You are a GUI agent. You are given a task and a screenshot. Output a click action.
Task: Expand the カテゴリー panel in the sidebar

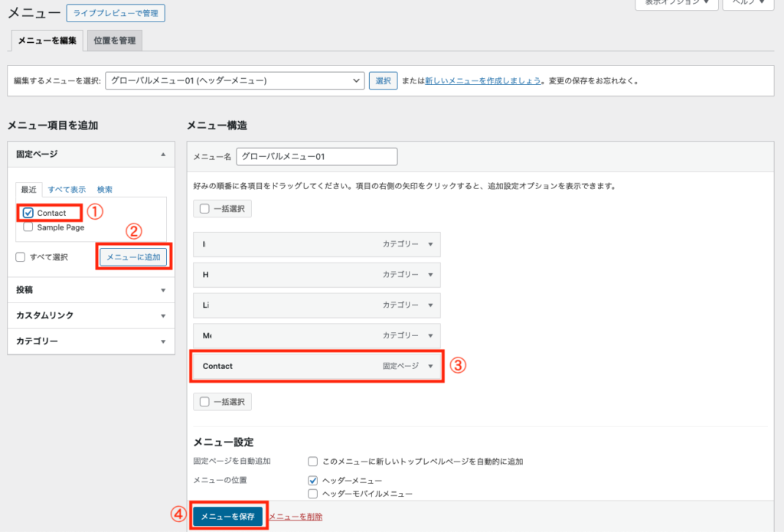(x=163, y=341)
